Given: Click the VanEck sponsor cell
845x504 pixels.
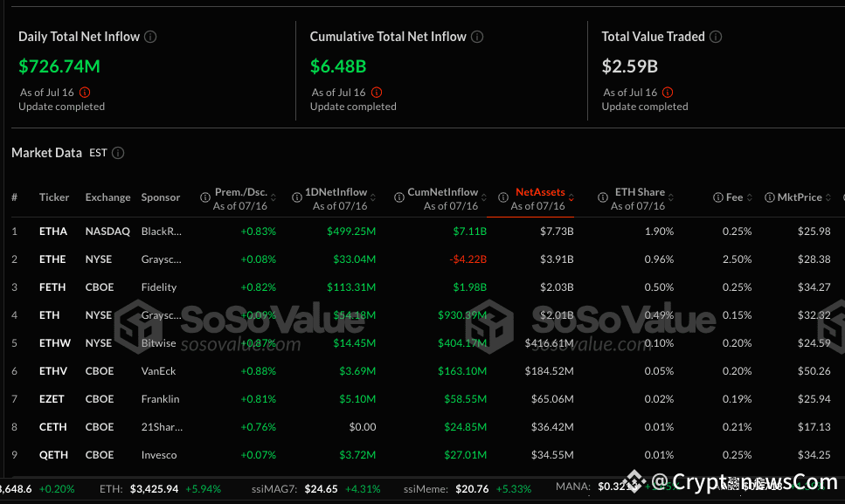Looking at the screenshot, I should (x=158, y=371).
